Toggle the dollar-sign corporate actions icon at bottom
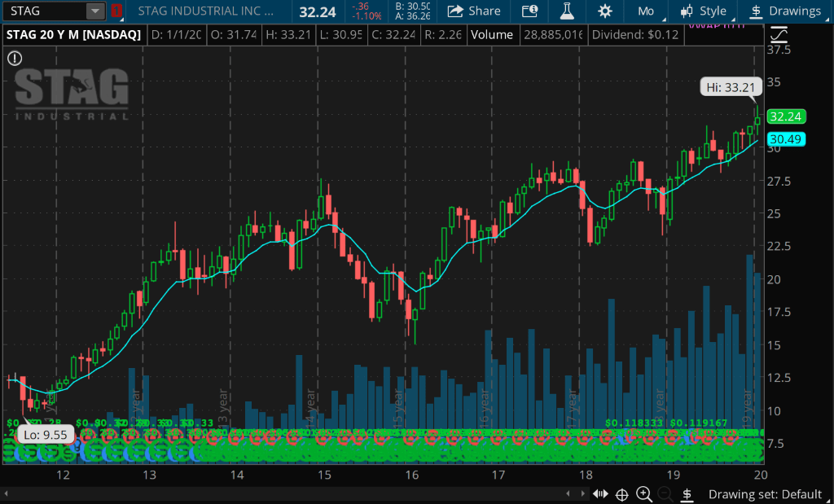834x504 pixels. (x=687, y=493)
